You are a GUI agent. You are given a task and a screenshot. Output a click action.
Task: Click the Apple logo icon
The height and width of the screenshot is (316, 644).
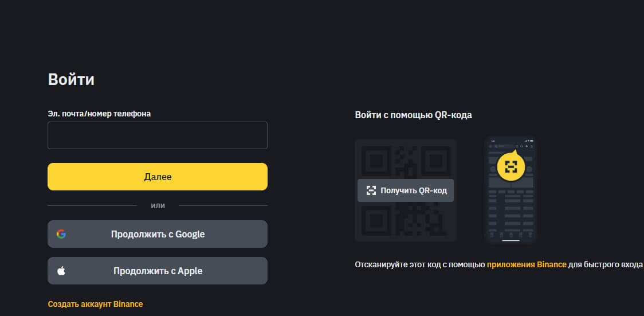tap(61, 271)
